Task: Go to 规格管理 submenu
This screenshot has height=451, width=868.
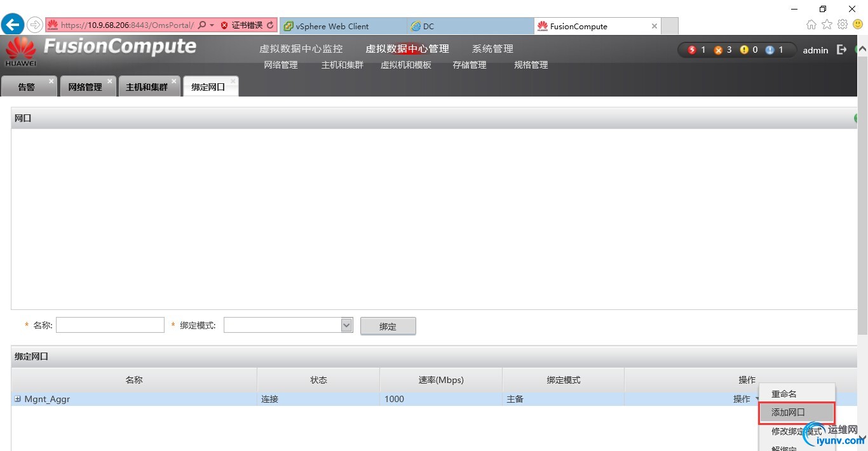Action: 531,65
